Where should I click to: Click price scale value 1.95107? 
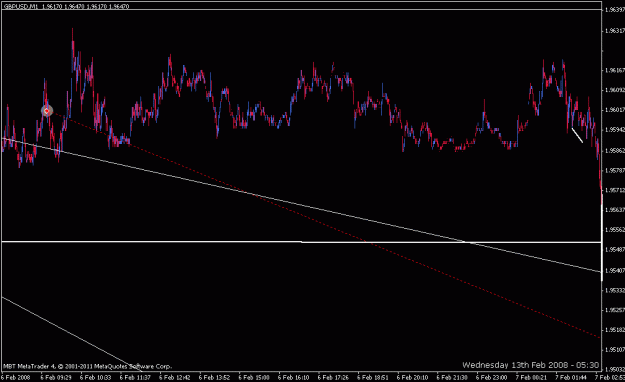tap(614, 350)
